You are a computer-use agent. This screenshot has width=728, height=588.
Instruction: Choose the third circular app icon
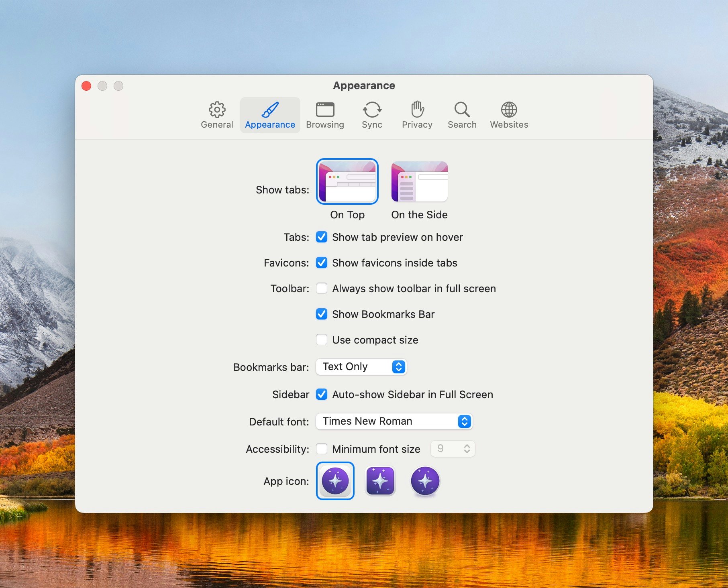point(425,480)
